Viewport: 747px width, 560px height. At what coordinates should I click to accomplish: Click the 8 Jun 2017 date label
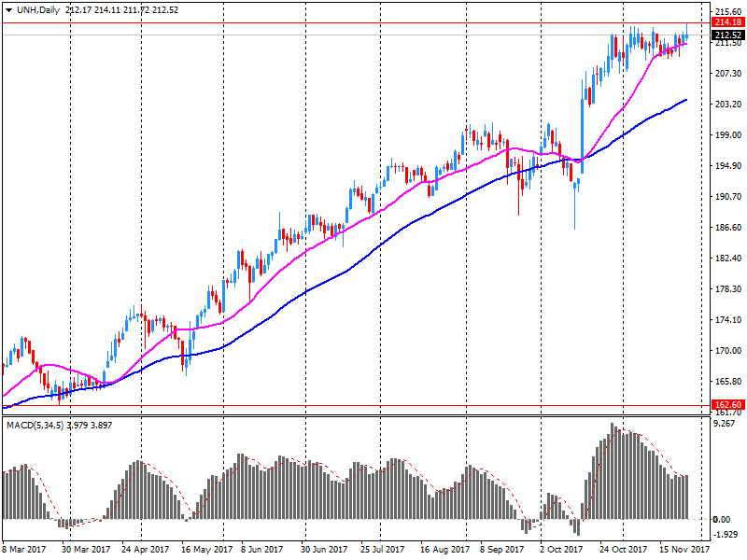click(x=261, y=551)
